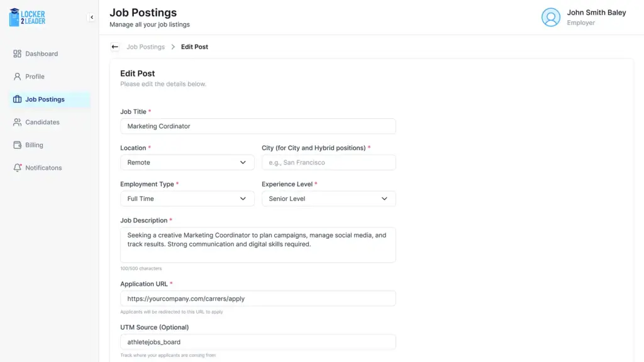Click the Job Postings breadcrumb link
This screenshot has width=644, height=362.
[x=145, y=47]
